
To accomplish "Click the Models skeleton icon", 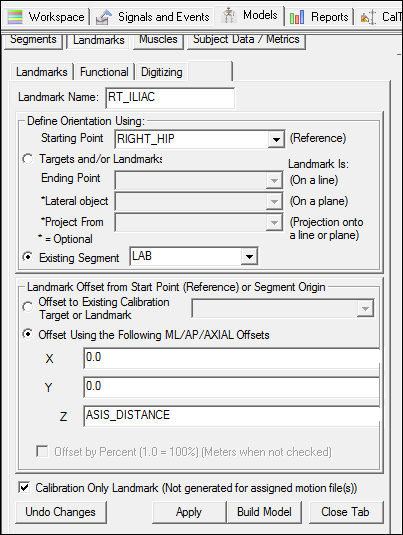I will click(229, 16).
